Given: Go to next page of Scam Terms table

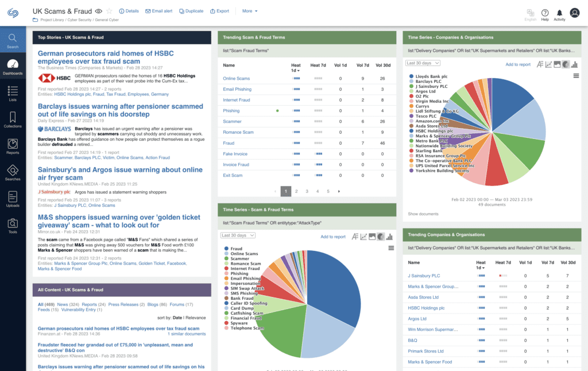Looking at the screenshot, I should pyautogui.click(x=339, y=191).
